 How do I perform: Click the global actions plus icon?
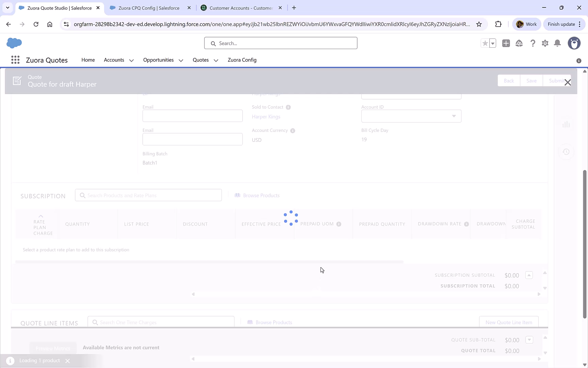pos(506,43)
